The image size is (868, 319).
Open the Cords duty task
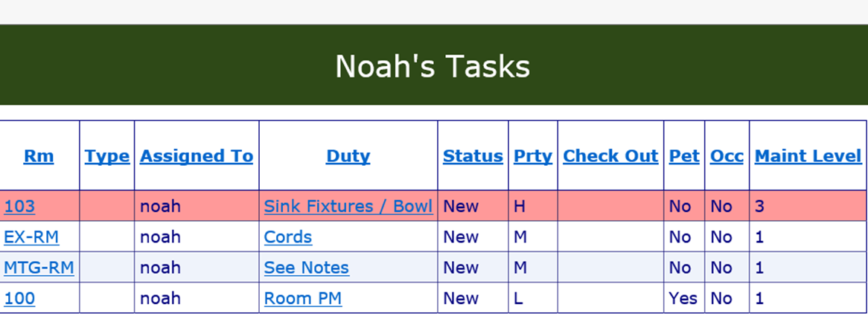click(x=288, y=237)
